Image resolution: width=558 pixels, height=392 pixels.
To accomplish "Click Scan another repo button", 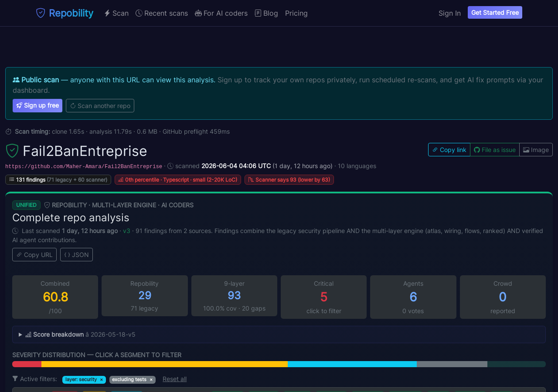I will (x=100, y=105).
